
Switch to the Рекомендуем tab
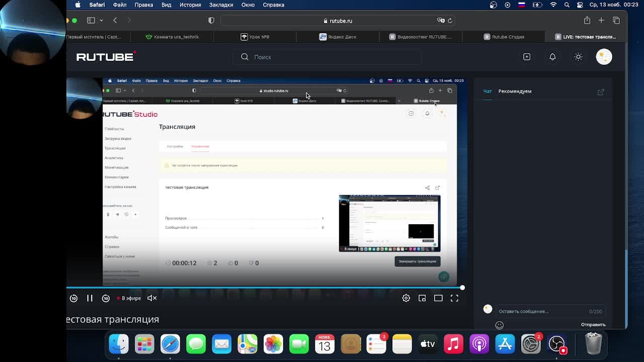pyautogui.click(x=515, y=91)
